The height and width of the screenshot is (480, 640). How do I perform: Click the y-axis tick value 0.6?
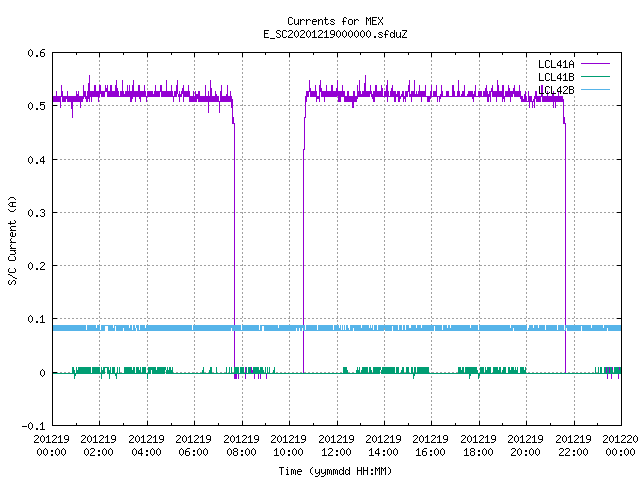point(36,53)
